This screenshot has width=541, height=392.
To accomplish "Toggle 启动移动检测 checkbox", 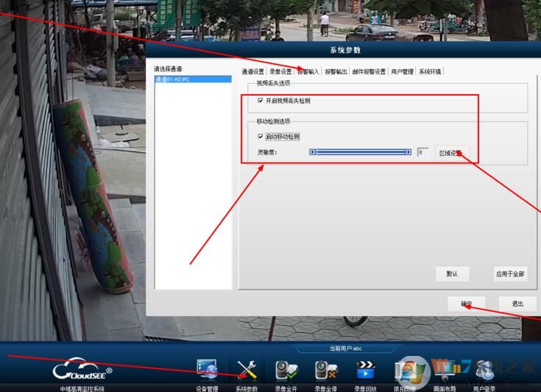I will 261,136.
